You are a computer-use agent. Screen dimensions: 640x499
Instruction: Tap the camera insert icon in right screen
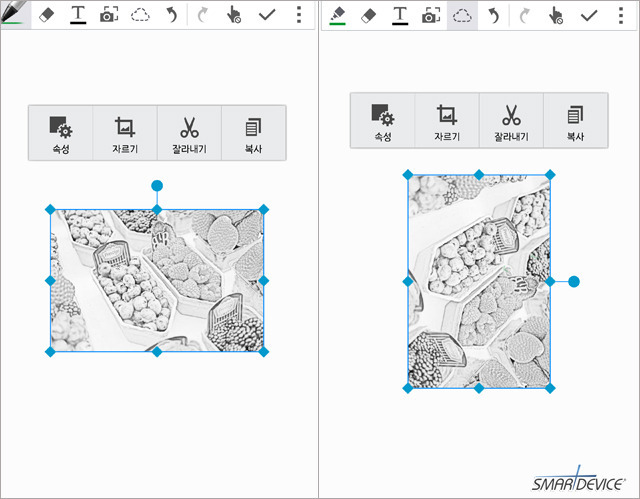click(x=431, y=15)
